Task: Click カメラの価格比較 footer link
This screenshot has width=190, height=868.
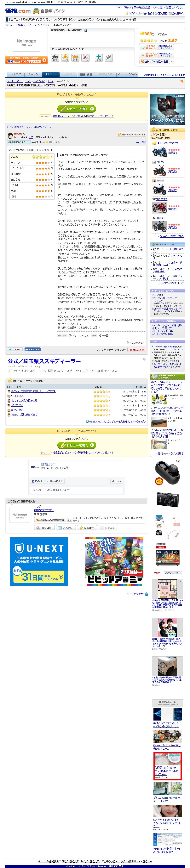Action: coord(89,862)
